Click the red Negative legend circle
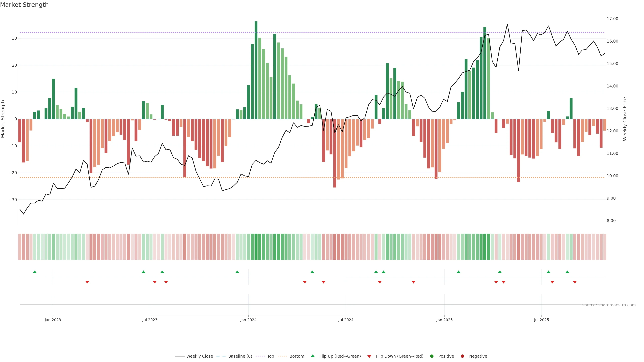Image resolution: width=644 pixels, height=362 pixels. (462, 356)
